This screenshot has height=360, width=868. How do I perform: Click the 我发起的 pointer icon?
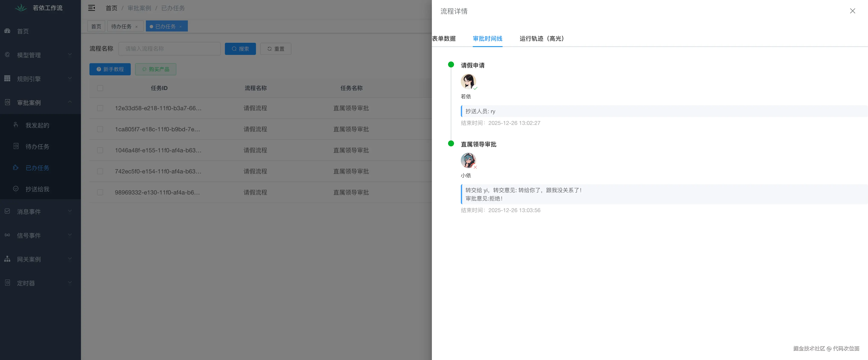(16, 125)
